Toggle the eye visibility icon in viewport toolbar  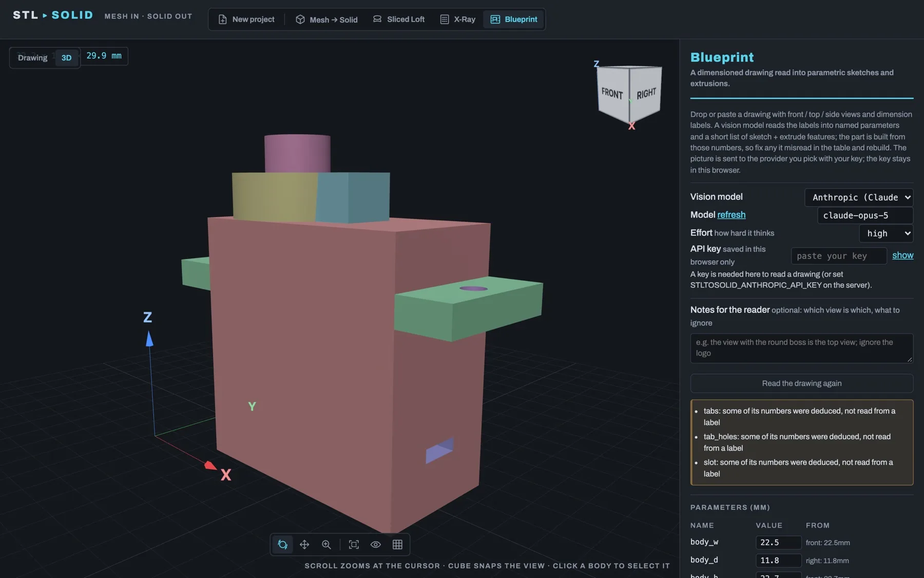[x=376, y=545]
